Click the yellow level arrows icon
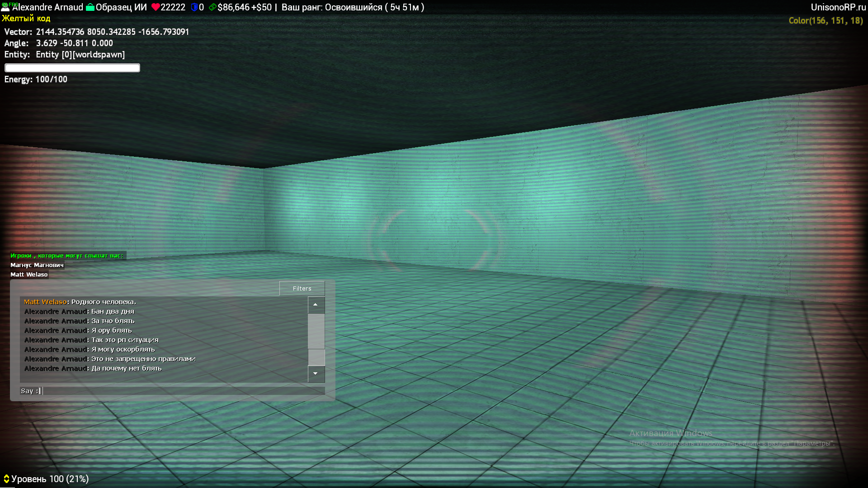Screen dimensions: 868x488 [x=6, y=479]
